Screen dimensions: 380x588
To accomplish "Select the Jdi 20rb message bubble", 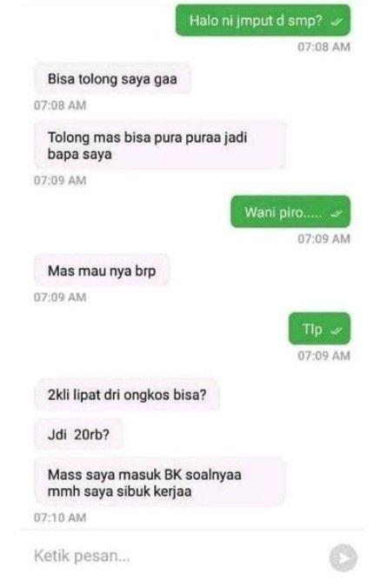I will (x=79, y=435).
